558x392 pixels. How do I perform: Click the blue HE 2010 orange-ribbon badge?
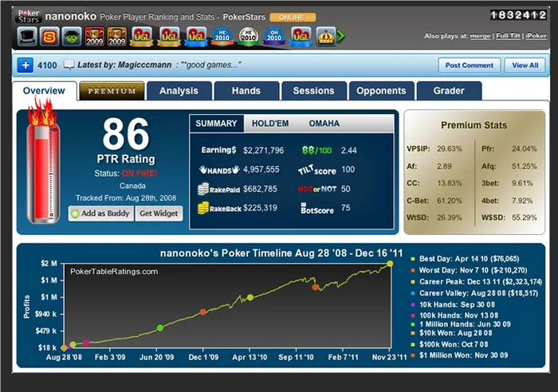pos(222,37)
